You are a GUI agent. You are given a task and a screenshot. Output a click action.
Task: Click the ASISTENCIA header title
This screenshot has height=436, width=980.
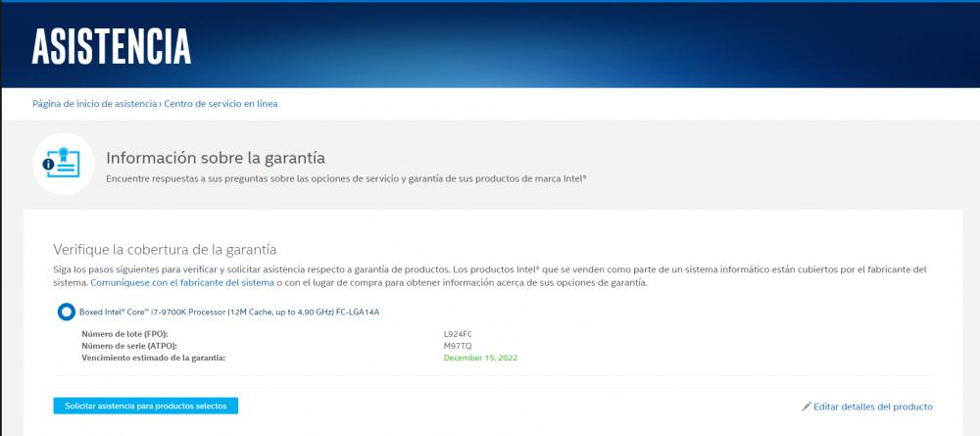[x=112, y=46]
